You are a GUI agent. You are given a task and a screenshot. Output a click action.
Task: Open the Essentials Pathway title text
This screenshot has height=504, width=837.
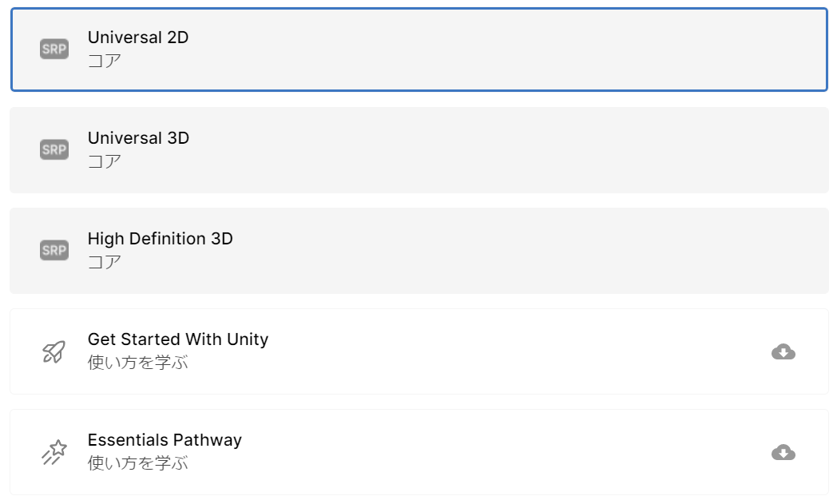pos(165,439)
